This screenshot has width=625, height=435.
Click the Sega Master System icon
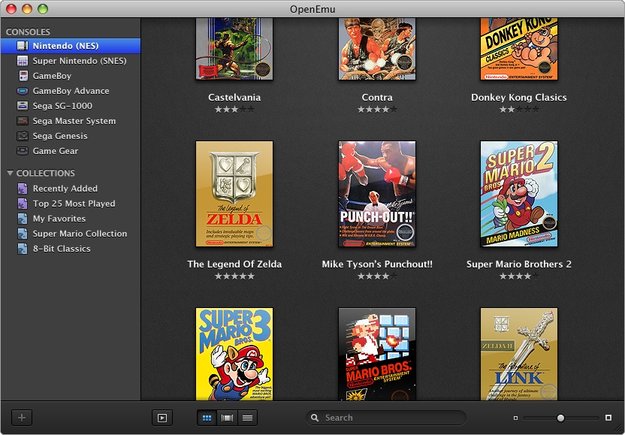click(22, 121)
